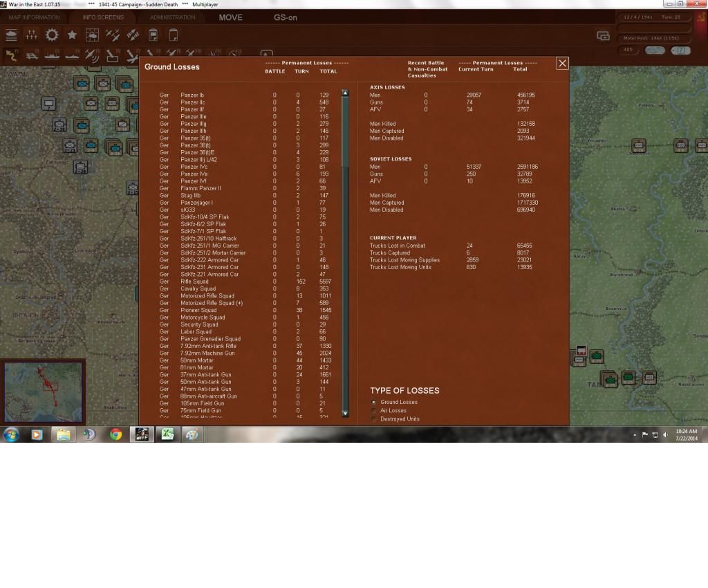708x588 pixels.
Task: Select the F5 air recon mode icon
Action: tap(92, 55)
